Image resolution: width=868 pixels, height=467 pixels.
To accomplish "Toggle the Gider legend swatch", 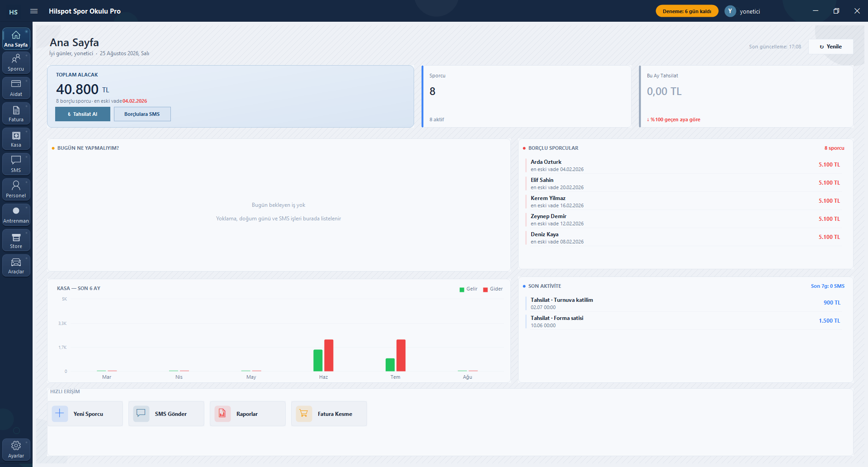I will point(486,290).
